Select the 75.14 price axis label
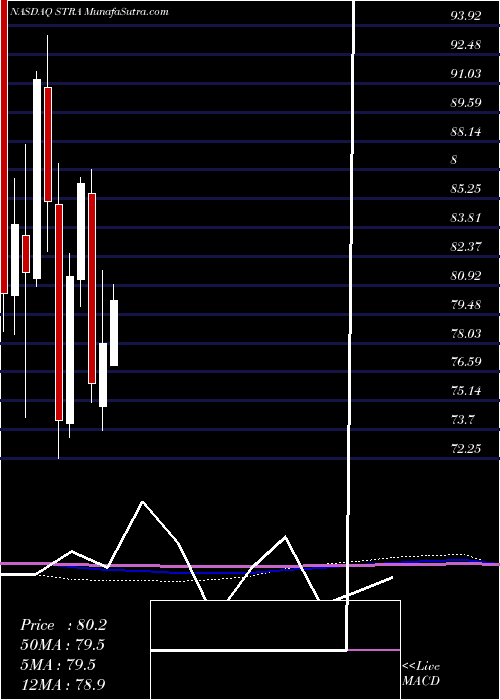Image resolution: width=500 pixels, height=700 pixels. (x=466, y=392)
